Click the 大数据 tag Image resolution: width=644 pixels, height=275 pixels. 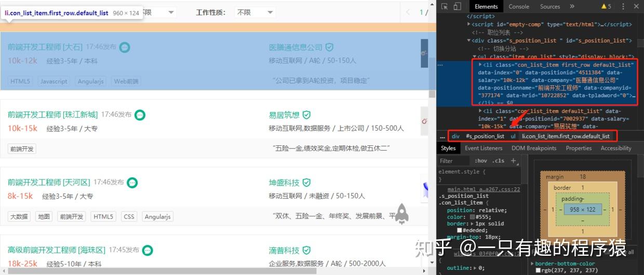(20, 217)
